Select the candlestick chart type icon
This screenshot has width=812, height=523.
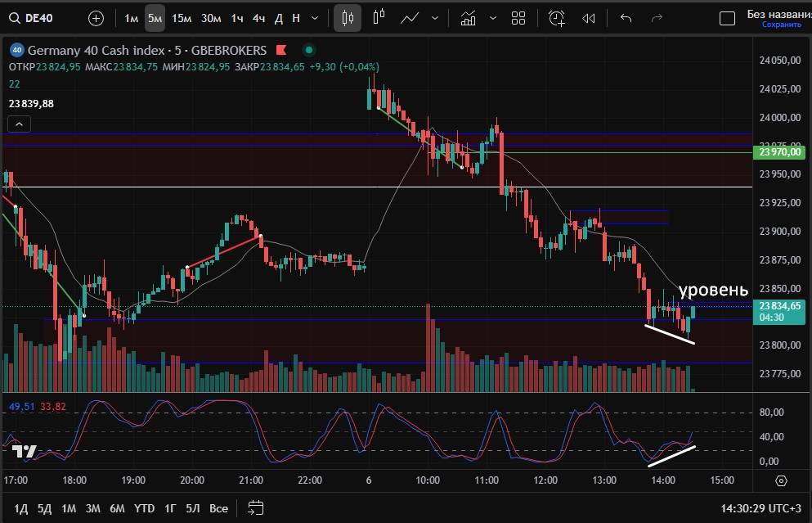tap(348, 18)
